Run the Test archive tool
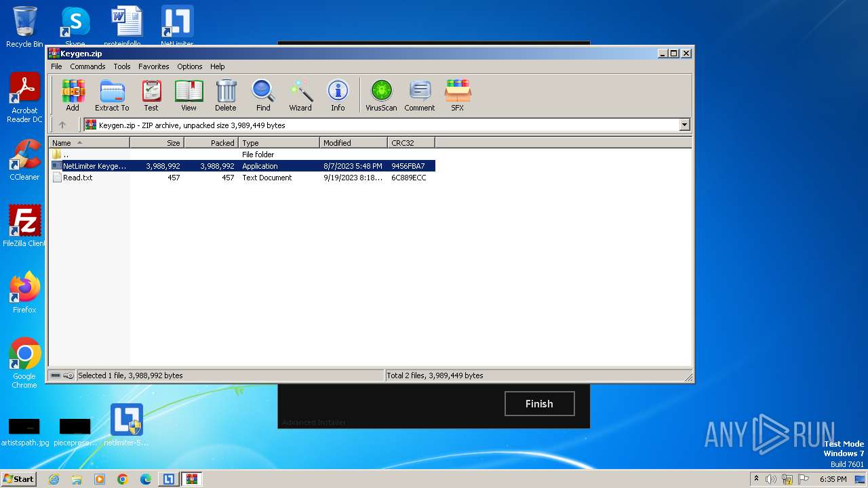 (x=151, y=96)
